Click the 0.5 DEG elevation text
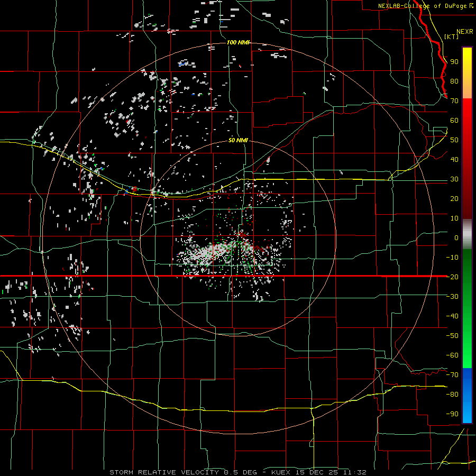This screenshot has height=476, width=476. 240,472
